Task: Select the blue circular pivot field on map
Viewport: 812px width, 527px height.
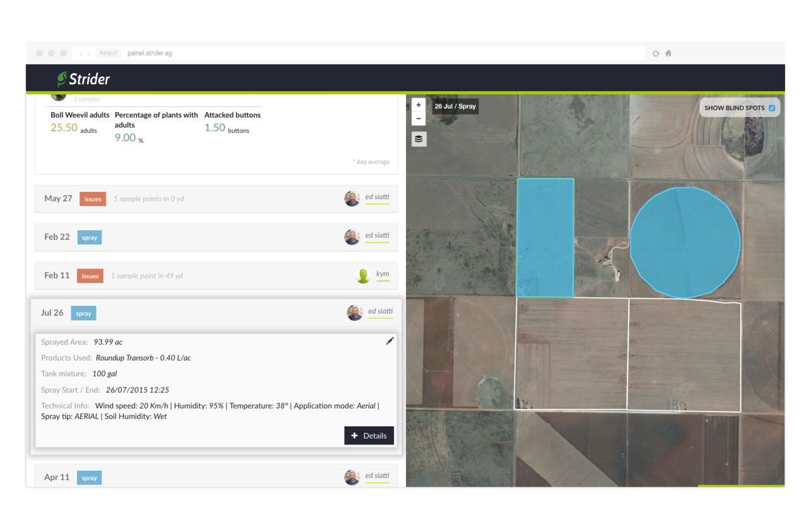Action: click(685, 242)
